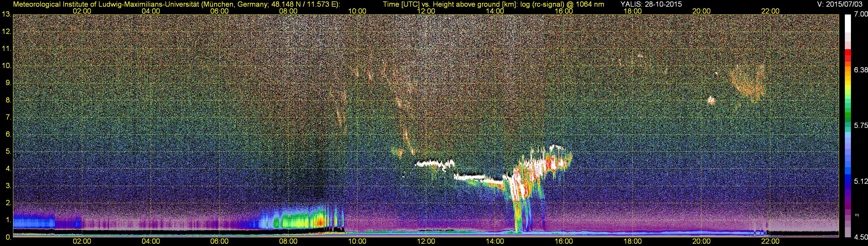Click the 6.38 color scale value

(x=861, y=70)
